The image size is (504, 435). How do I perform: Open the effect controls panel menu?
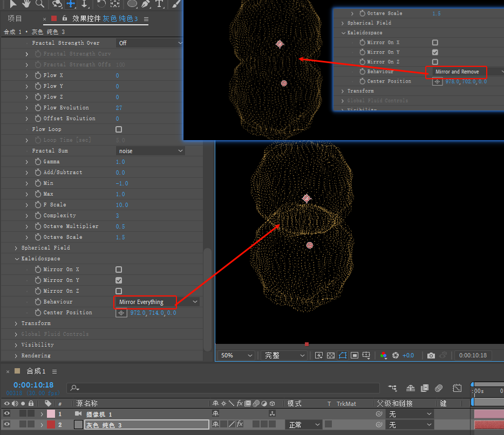pos(146,19)
